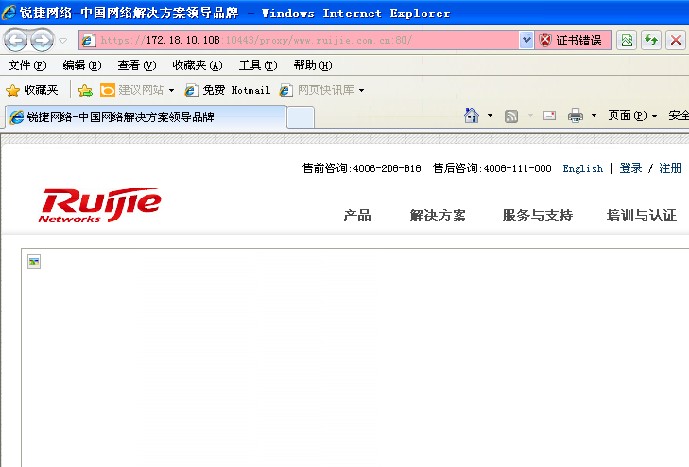Click the Home icon in command bar

[471, 116]
